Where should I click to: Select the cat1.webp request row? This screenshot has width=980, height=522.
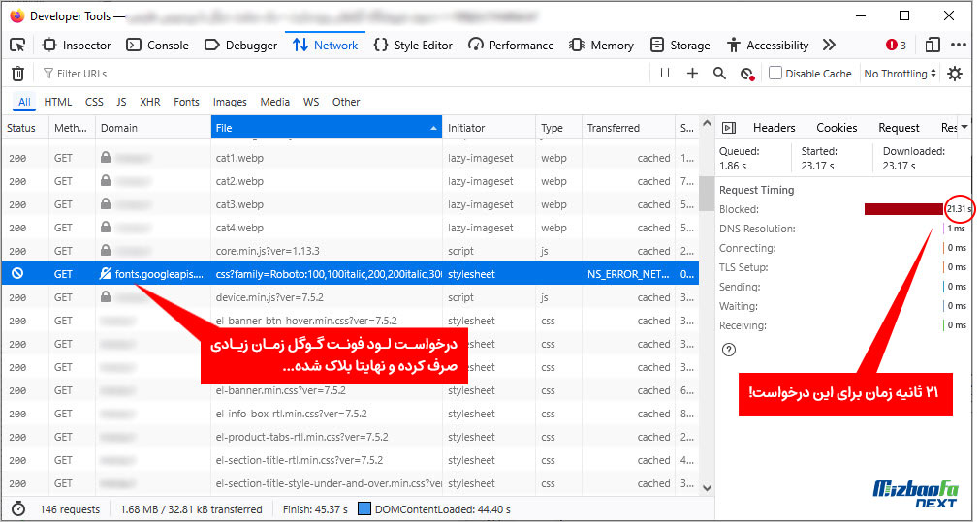click(x=349, y=158)
